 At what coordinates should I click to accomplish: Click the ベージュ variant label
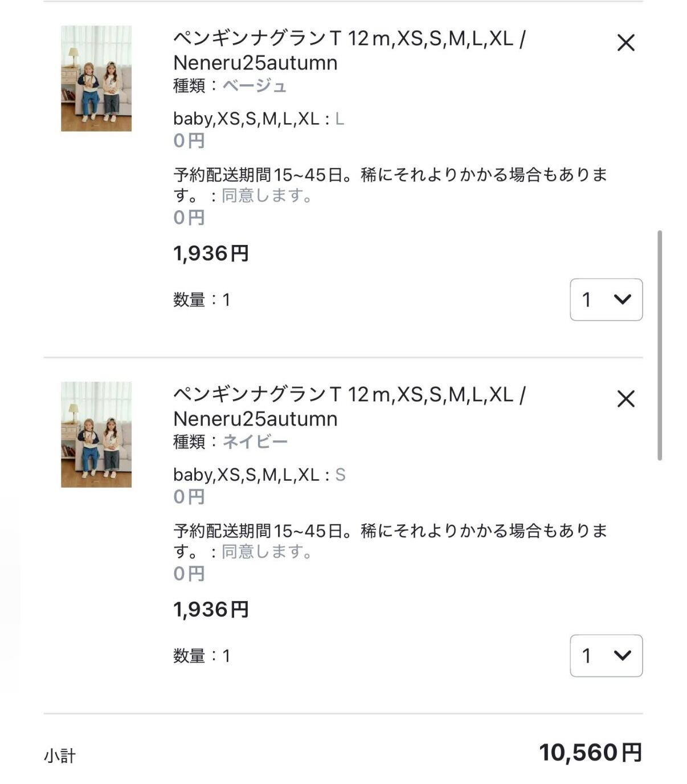point(254,86)
